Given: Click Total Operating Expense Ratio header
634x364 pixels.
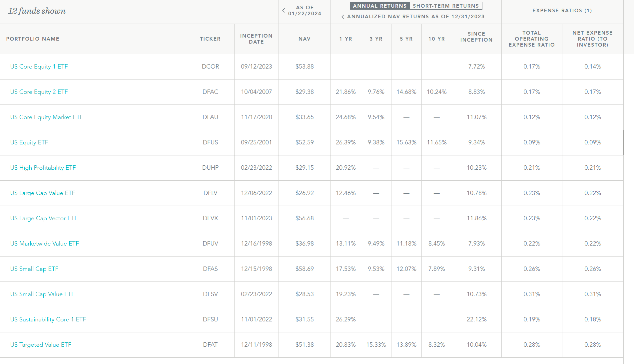Looking at the screenshot, I should 532,39.
